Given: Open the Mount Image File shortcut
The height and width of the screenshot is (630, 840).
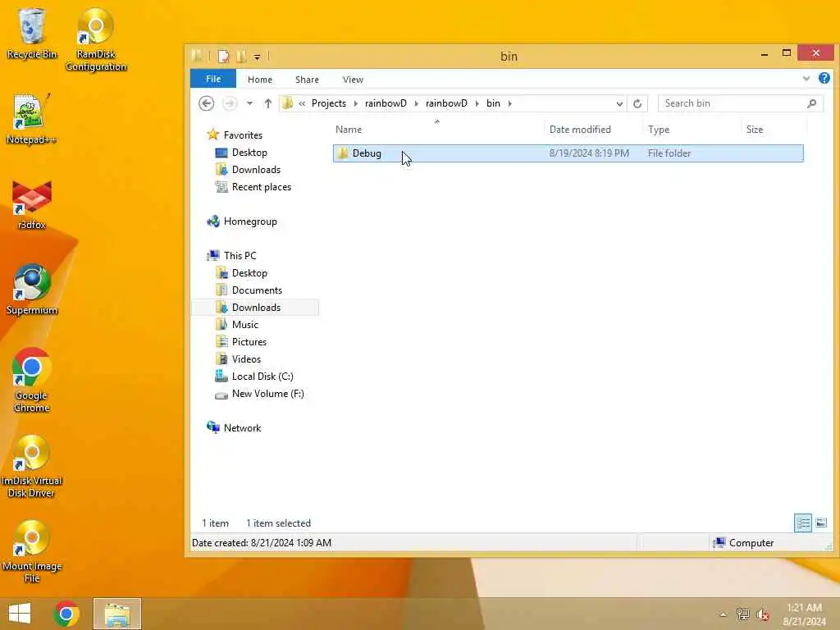Looking at the screenshot, I should coord(32,552).
